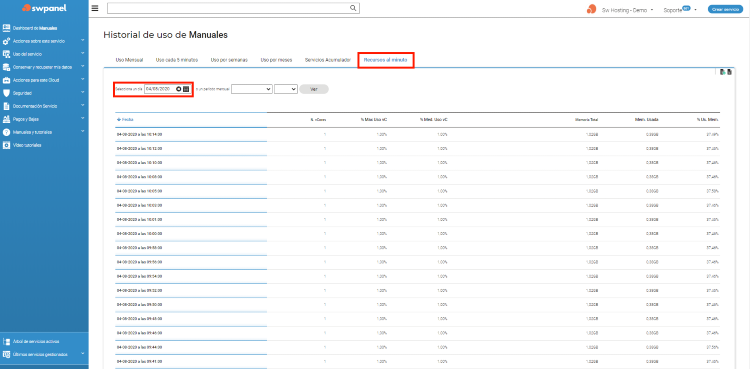Switch to Servicios Acumulador tab

coord(328,60)
